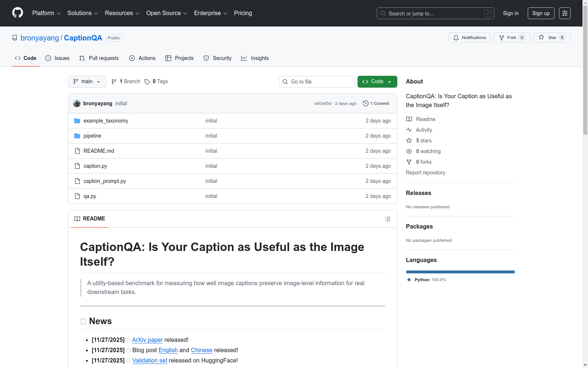Click the branch icon beside 1 Branch
588x368 pixels.
pyautogui.click(x=114, y=82)
